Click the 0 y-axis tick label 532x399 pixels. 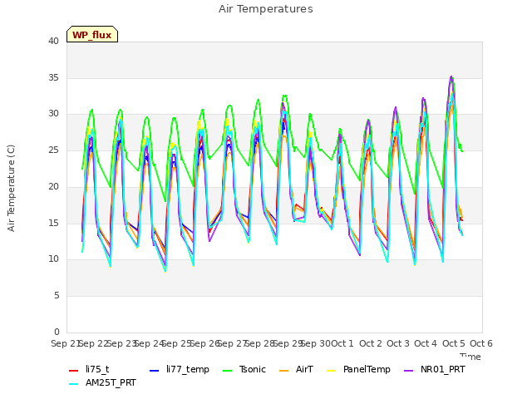tap(57, 332)
